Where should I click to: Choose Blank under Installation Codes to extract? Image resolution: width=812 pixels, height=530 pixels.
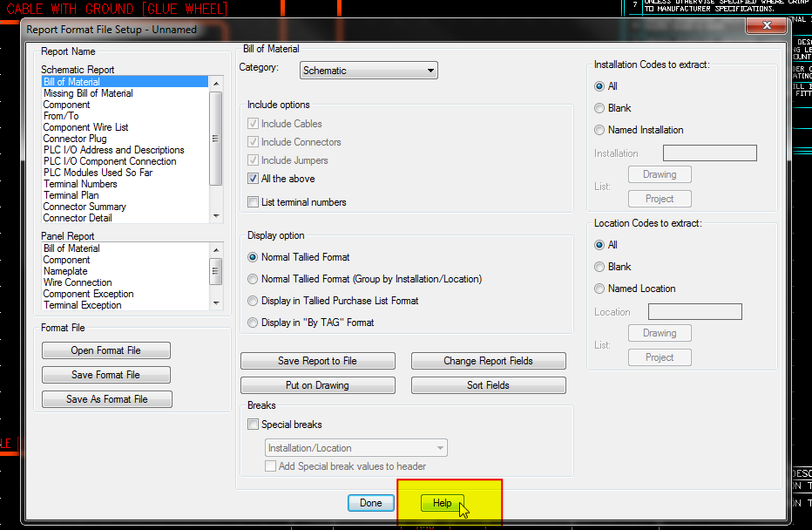(599, 108)
